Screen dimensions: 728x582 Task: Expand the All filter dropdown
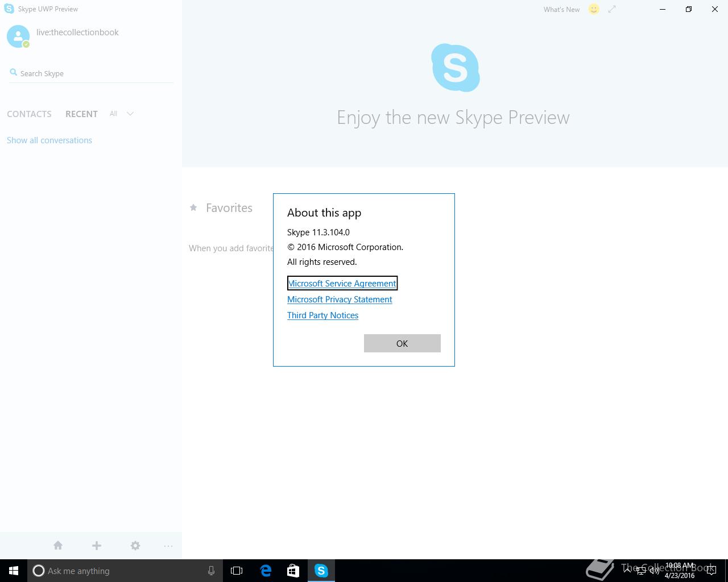pos(122,114)
